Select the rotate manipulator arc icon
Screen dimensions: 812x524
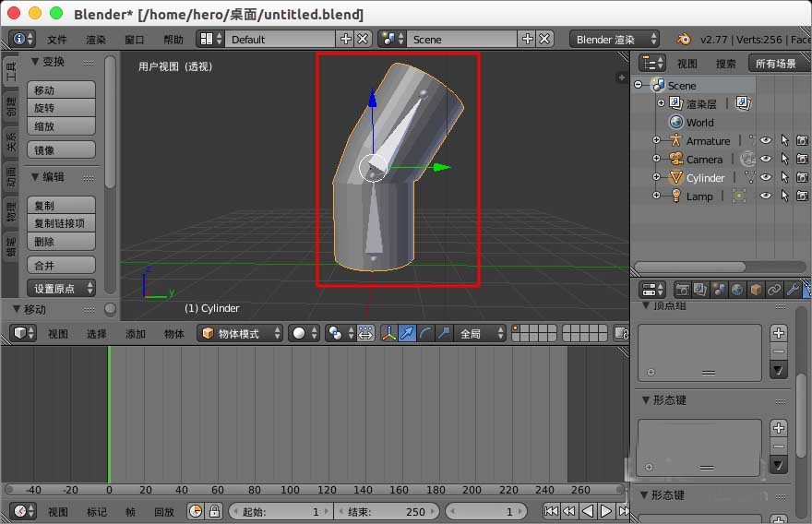pyautogui.click(x=425, y=333)
